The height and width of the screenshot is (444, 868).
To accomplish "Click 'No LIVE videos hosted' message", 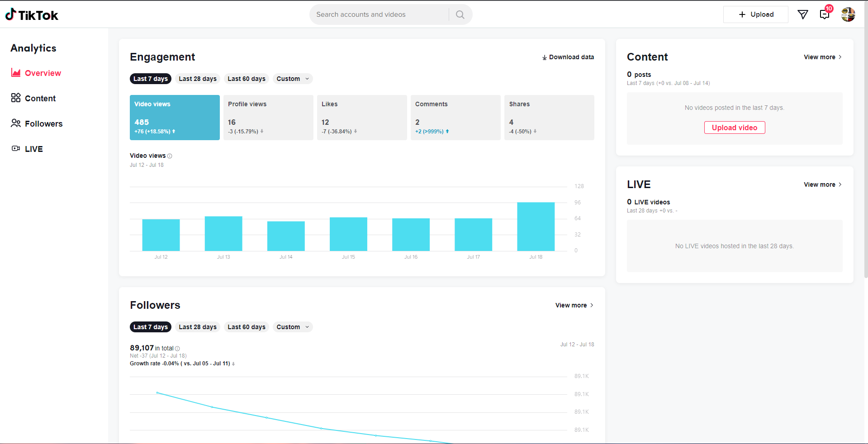I will (x=735, y=246).
